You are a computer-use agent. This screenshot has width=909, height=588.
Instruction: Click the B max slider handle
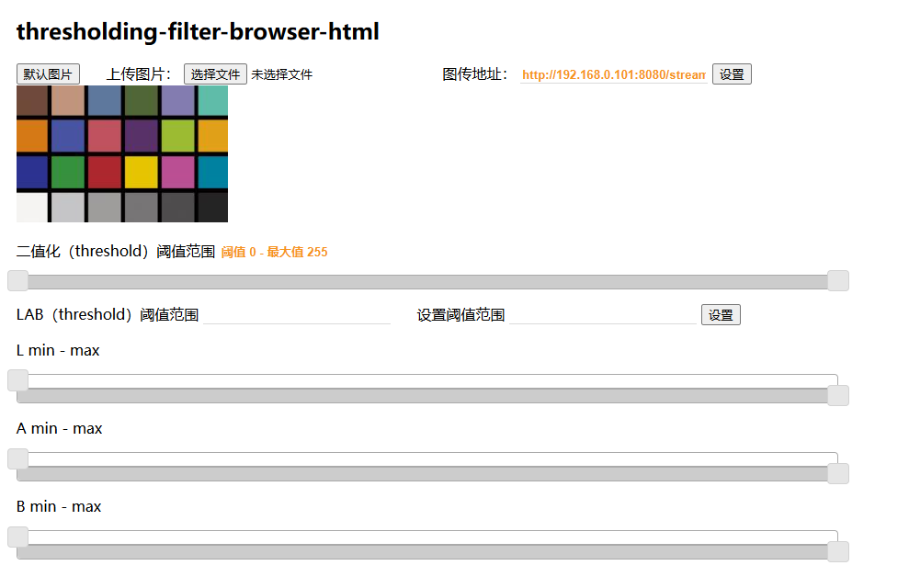[x=837, y=552]
